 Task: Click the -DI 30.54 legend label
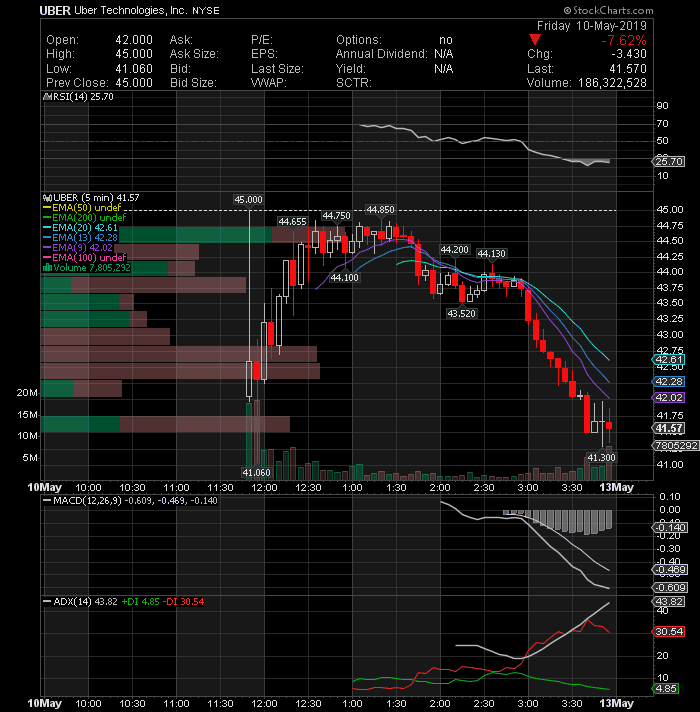pos(183,602)
